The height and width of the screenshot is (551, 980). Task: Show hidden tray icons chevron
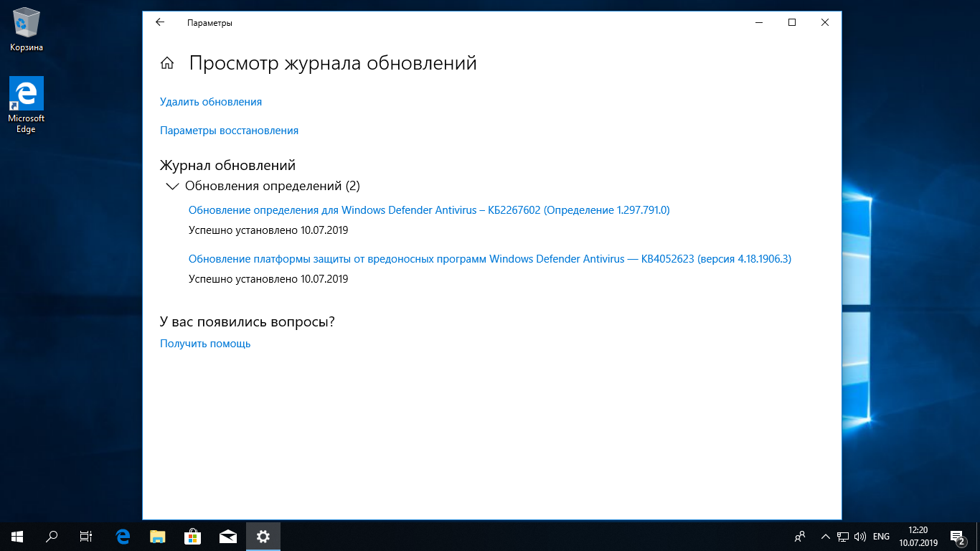tap(825, 536)
